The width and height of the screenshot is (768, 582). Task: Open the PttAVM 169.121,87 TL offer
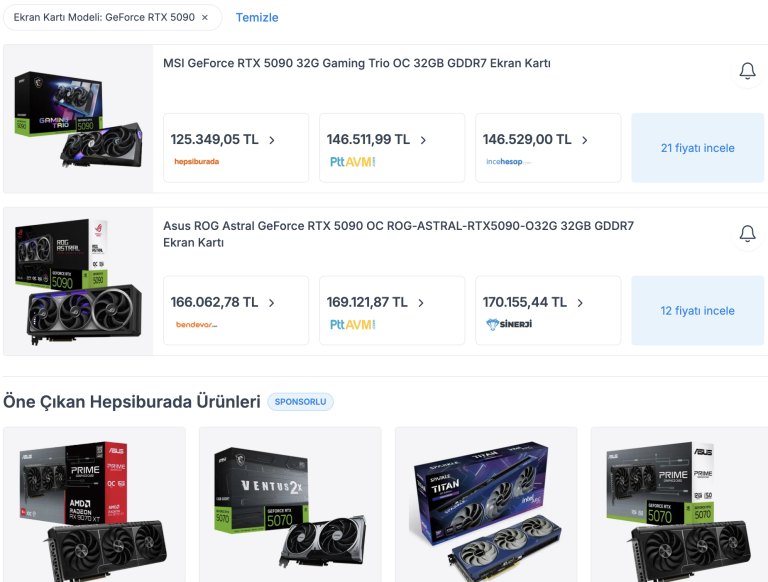(392, 311)
